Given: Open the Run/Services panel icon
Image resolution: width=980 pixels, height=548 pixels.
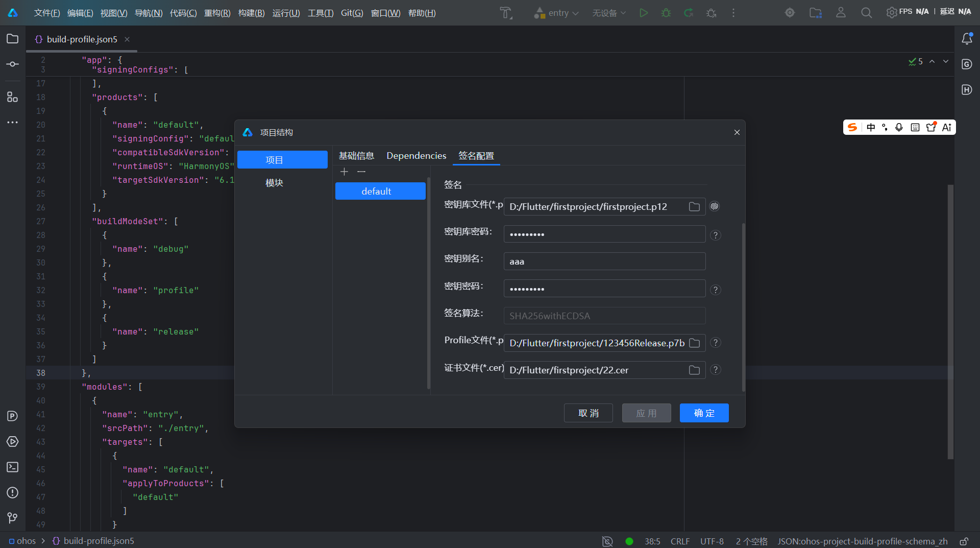Looking at the screenshot, I should 13,442.
